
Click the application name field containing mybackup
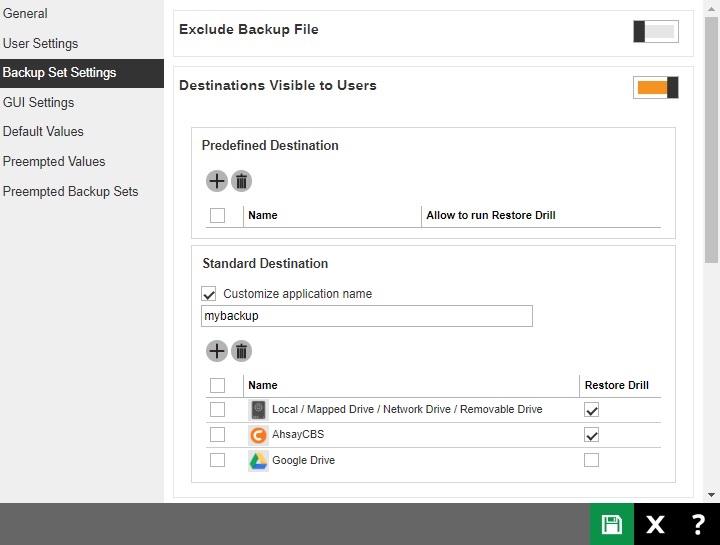(367, 316)
